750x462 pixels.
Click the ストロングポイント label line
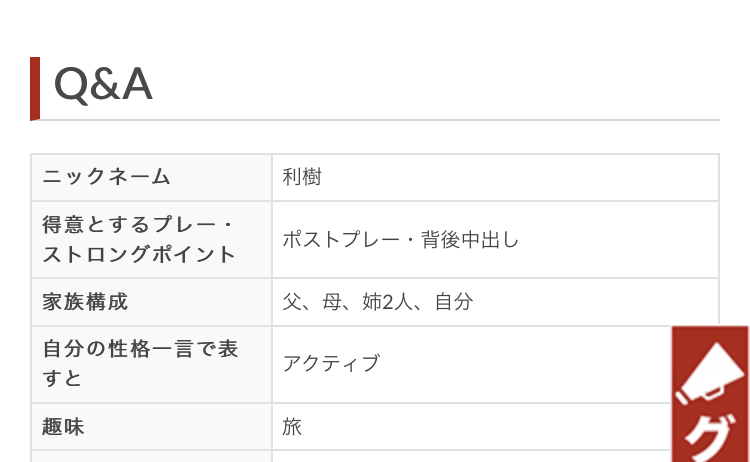[x=139, y=254]
